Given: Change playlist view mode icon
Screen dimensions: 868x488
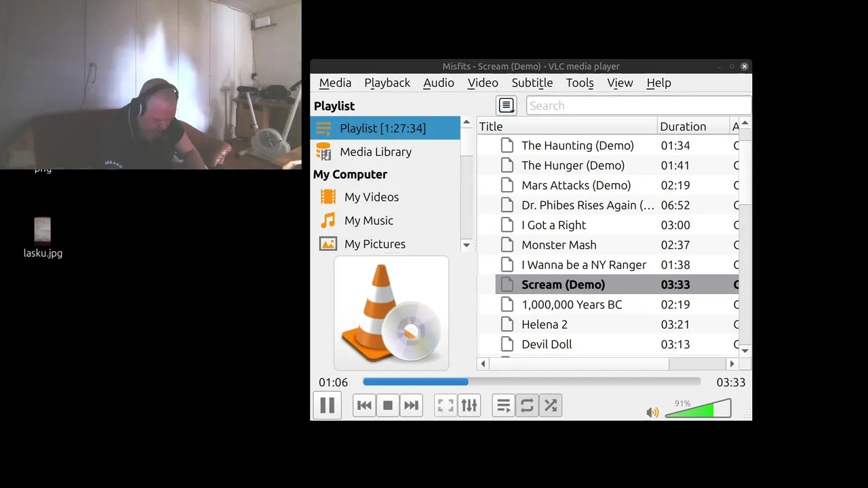Looking at the screenshot, I should pyautogui.click(x=507, y=106).
